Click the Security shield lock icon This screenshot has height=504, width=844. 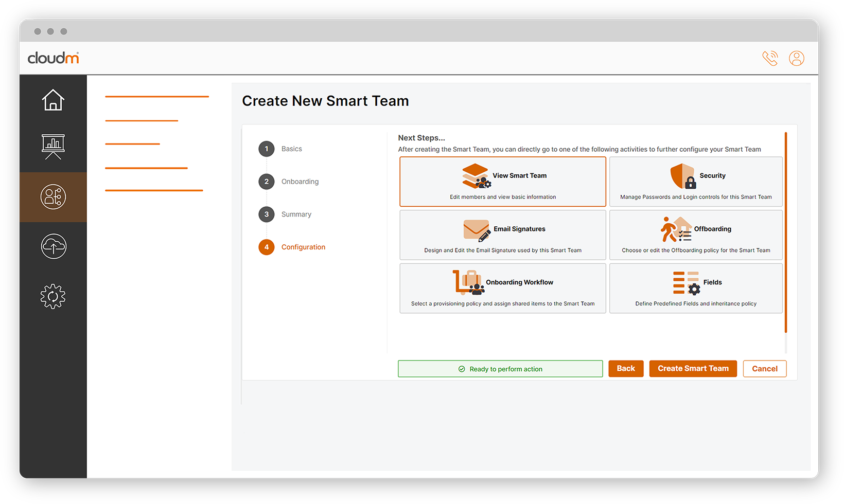coord(683,176)
